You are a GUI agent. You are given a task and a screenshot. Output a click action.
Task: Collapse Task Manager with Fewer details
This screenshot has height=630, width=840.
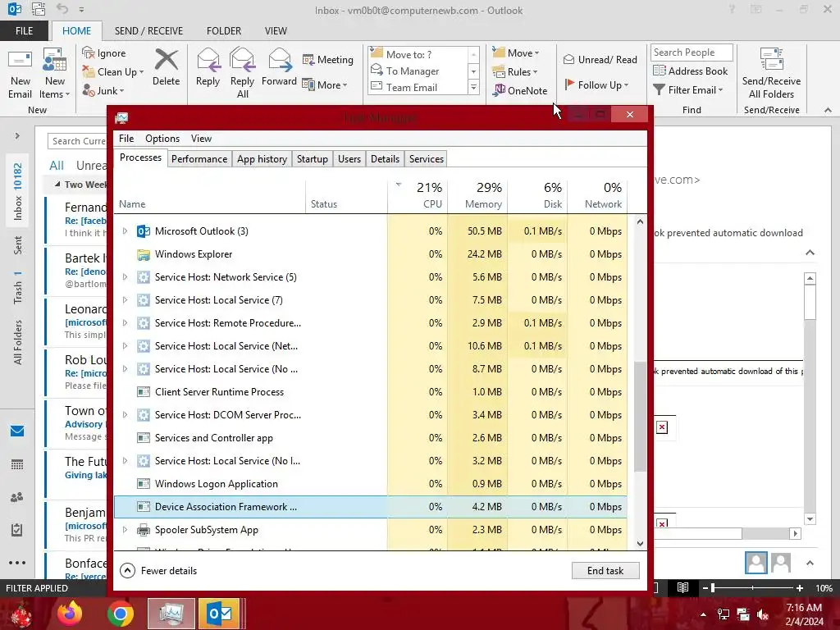(x=158, y=571)
